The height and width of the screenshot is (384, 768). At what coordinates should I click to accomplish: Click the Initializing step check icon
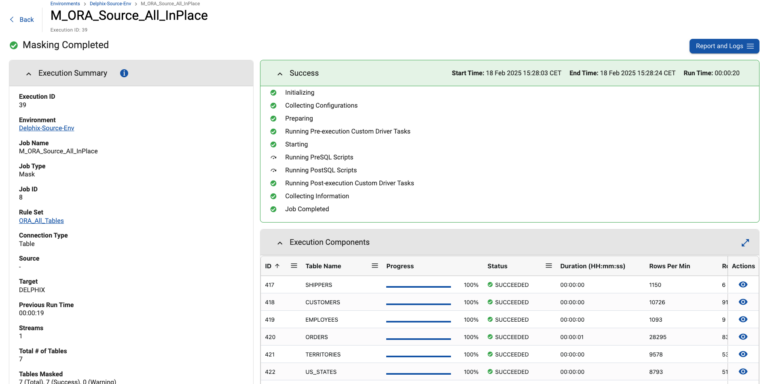tap(273, 93)
